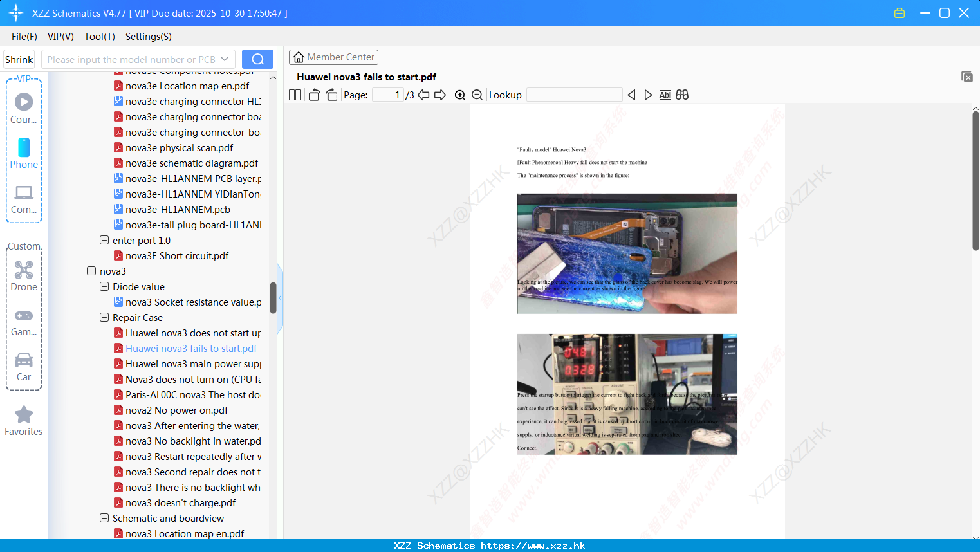
Task: Collapse the left panel with splitter handle
Action: [280, 298]
